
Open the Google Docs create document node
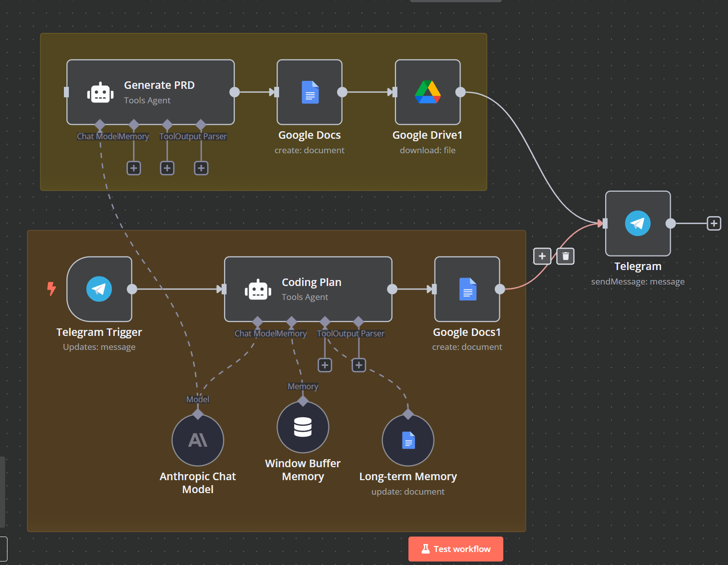310,92
